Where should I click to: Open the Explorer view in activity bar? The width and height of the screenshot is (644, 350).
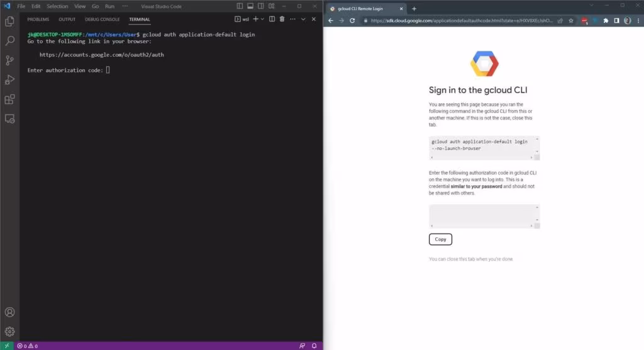click(9, 21)
